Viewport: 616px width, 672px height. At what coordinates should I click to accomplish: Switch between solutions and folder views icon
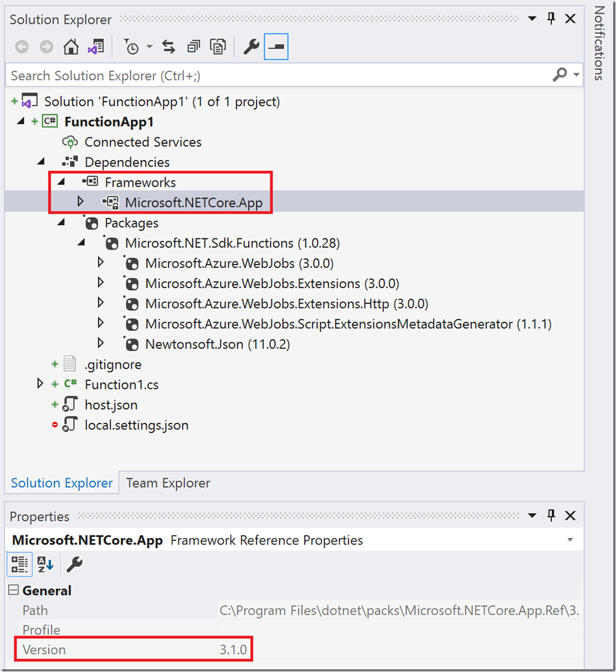point(96,47)
